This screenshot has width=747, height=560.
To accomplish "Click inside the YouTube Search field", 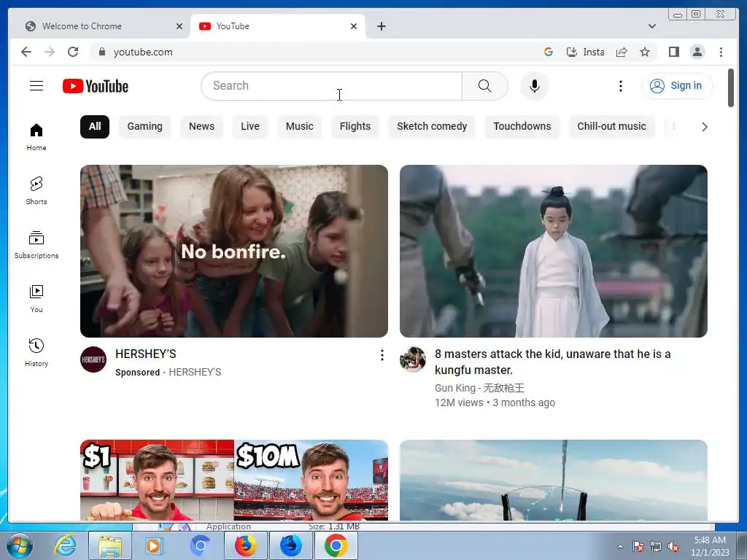I will [x=332, y=86].
